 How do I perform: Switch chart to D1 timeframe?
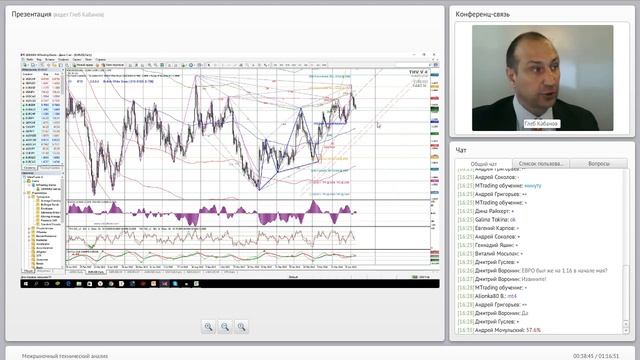tap(312, 65)
